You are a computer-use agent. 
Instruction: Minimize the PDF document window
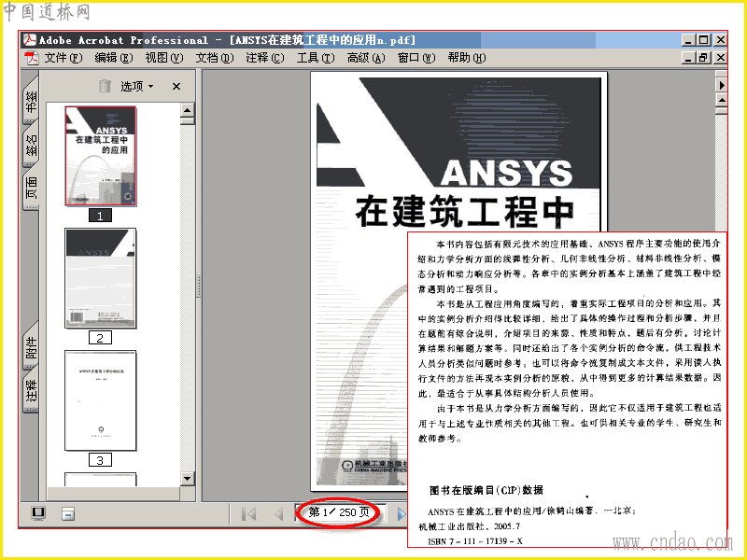coord(687,58)
